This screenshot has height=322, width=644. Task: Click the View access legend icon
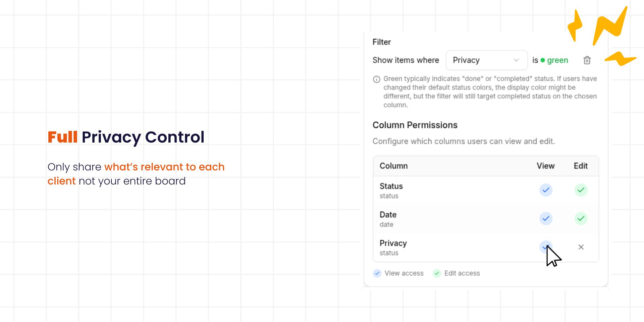click(x=377, y=273)
